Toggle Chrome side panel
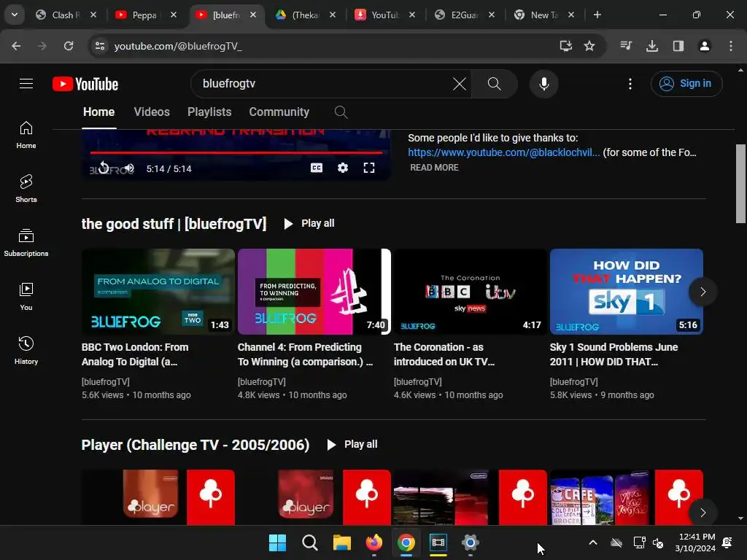The width and height of the screenshot is (747, 560). pos(678,46)
